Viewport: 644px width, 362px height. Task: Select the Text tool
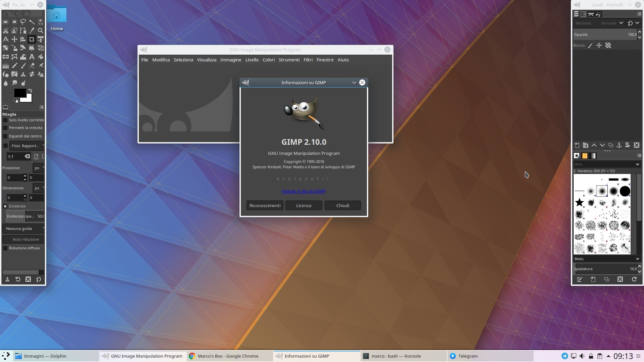click(x=32, y=57)
